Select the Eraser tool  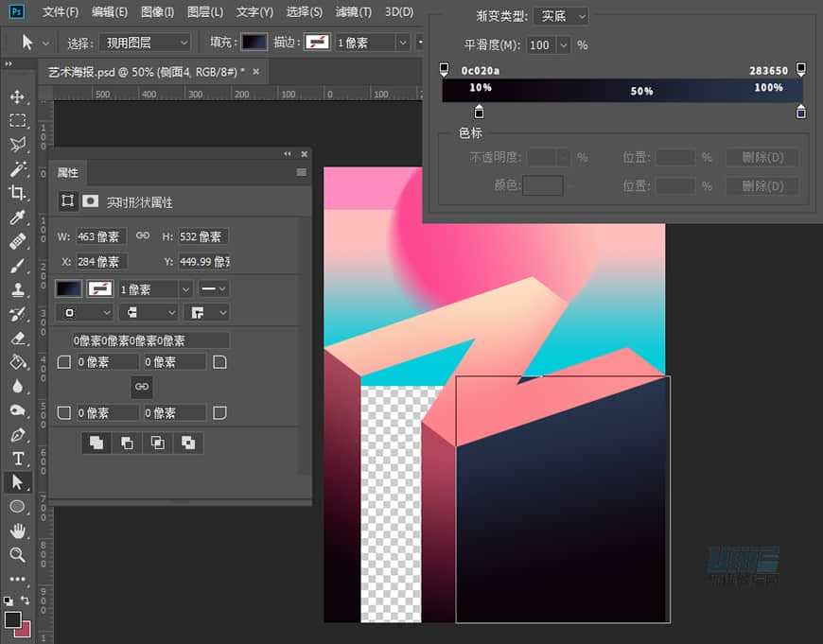click(x=17, y=338)
